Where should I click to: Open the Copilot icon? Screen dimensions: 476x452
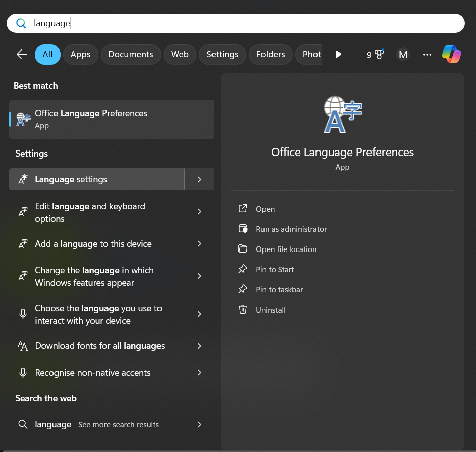[451, 55]
